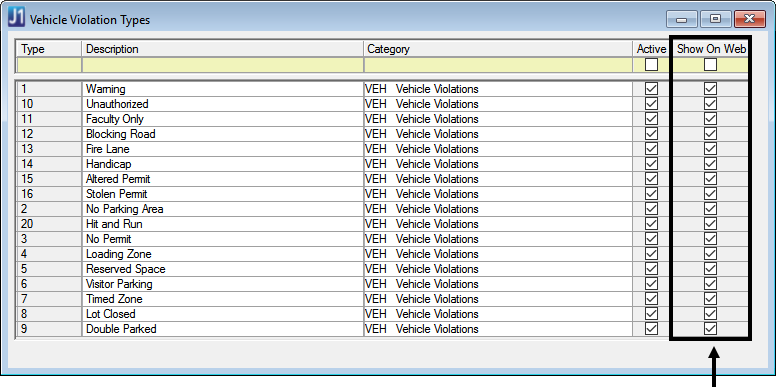Uncheck Active for Handicap row
776x388 pixels.
pos(651,164)
